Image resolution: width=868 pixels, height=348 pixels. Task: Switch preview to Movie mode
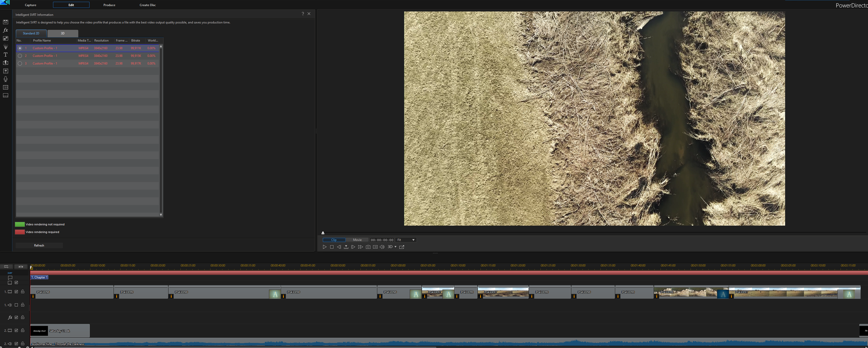tap(357, 240)
